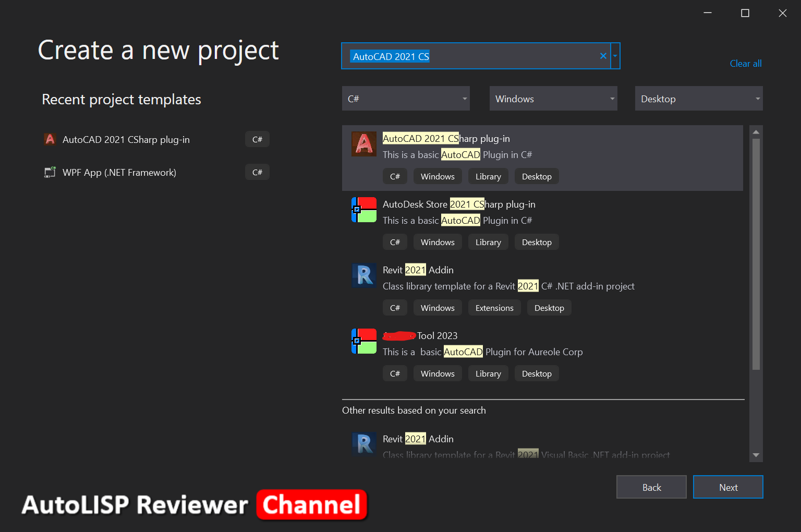Click the AutoCAD icon in recent templates
Viewport: 801px width, 532px height.
(x=50, y=139)
